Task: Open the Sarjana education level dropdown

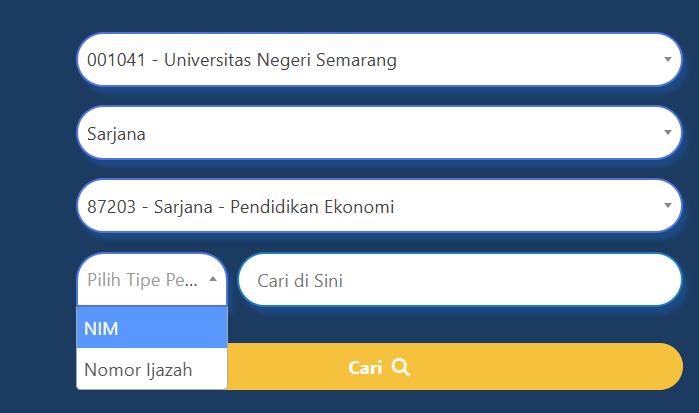Action: (378, 133)
